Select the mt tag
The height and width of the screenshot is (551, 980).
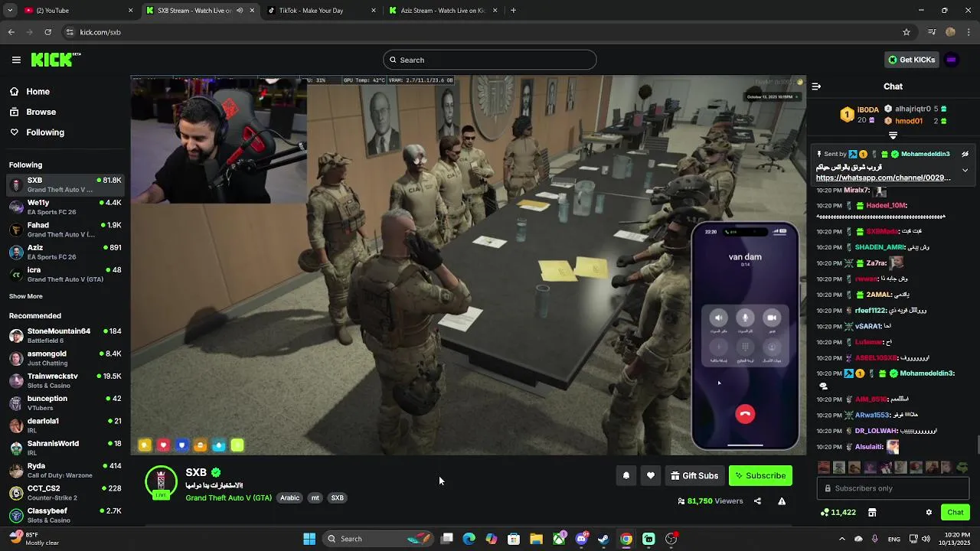point(315,497)
